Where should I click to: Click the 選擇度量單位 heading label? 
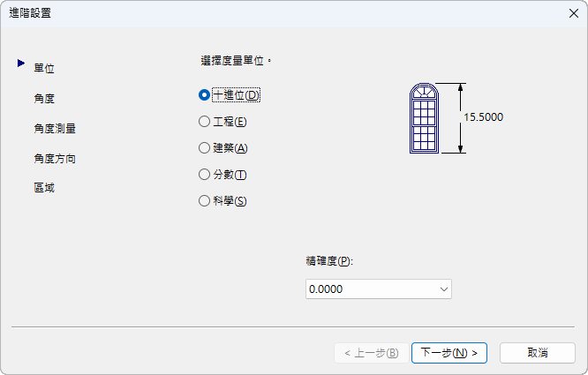[x=235, y=61]
